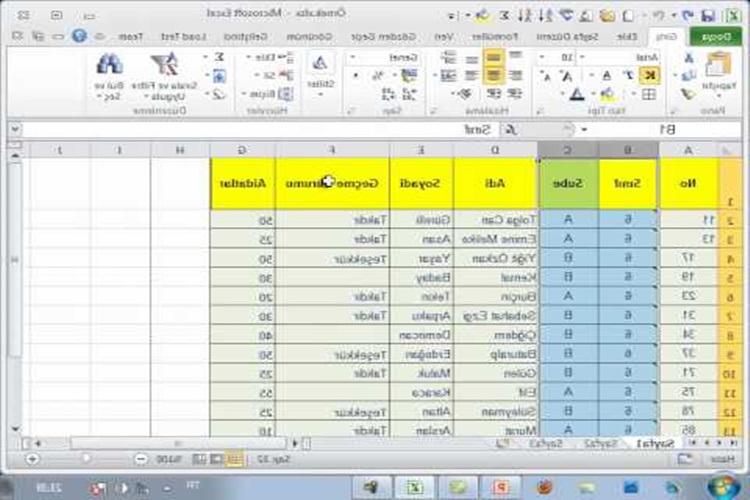Click the scissors Cut icon
This screenshot has width=750, height=500.
(x=689, y=58)
